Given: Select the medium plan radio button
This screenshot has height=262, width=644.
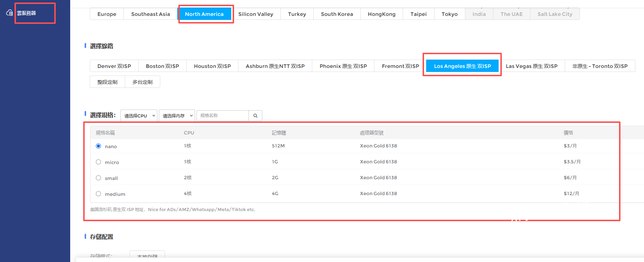Looking at the screenshot, I should click(x=98, y=194).
